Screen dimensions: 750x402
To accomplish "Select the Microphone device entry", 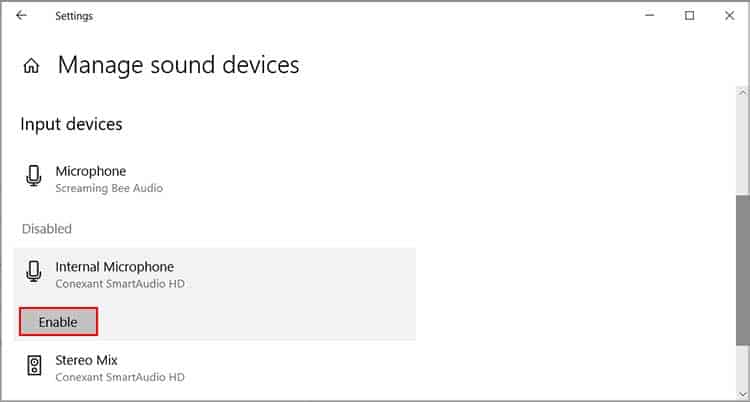I will tap(215, 179).
